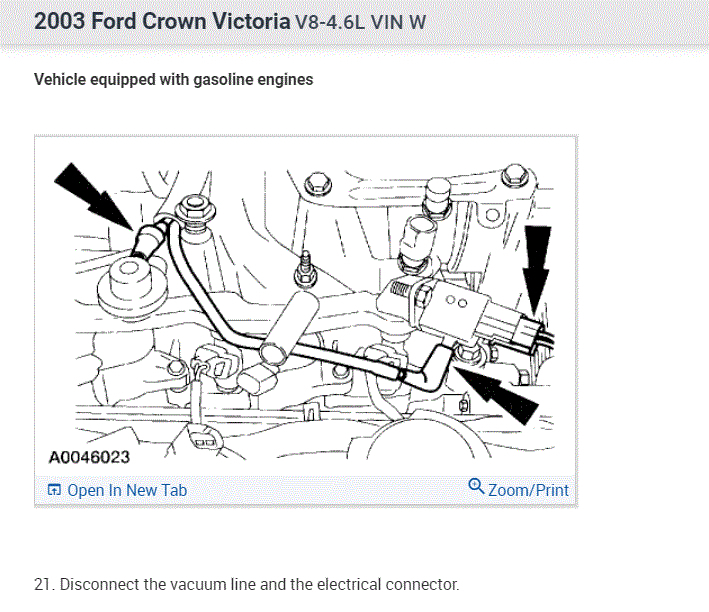Click the solenoid valve with two small circles
The image size is (709, 612).
tap(455, 304)
